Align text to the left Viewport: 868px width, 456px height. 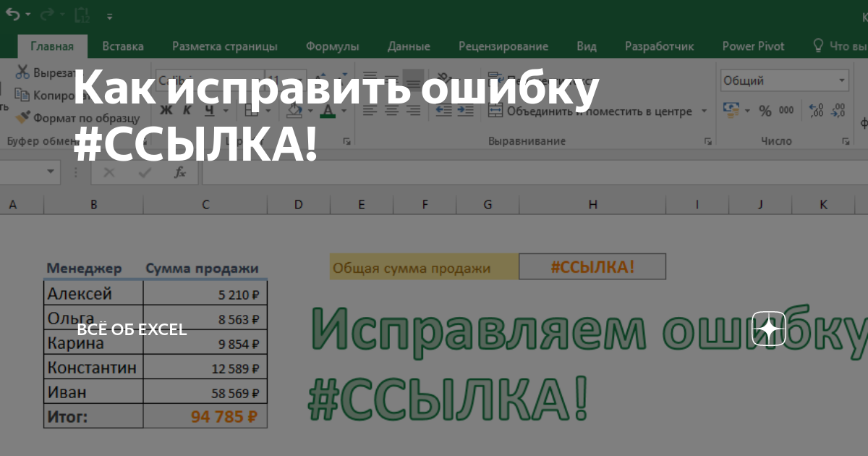(370, 111)
